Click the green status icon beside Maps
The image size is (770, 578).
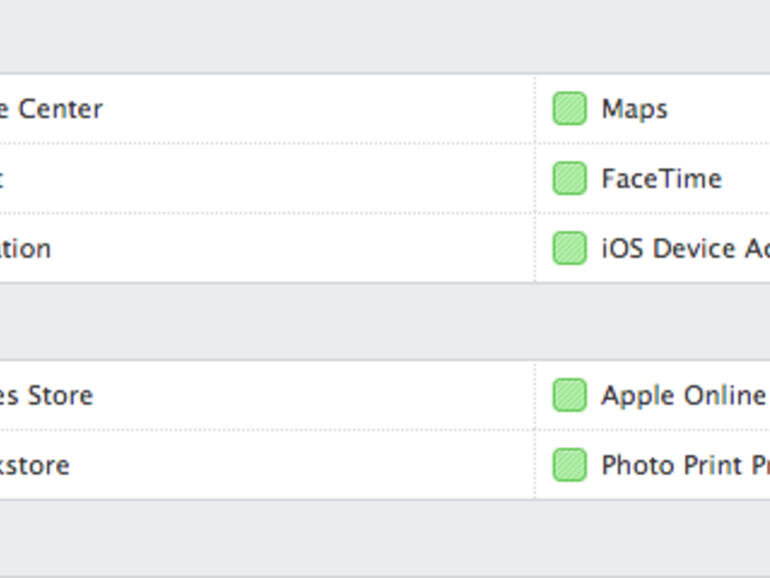pyautogui.click(x=569, y=108)
